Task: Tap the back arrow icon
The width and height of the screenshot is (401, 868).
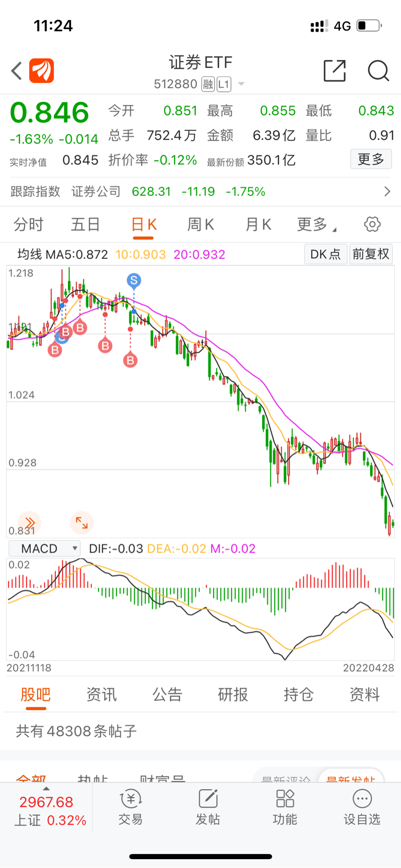Action: (x=17, y=71)
